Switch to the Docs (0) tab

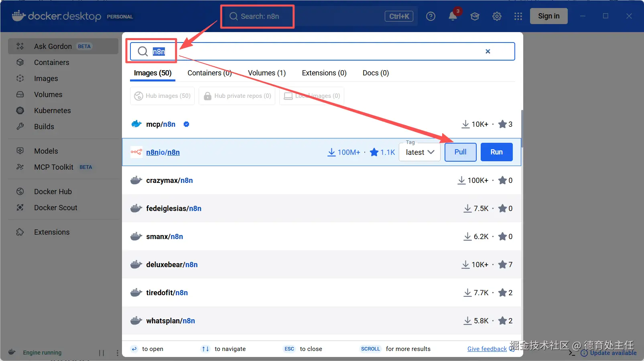[376, 73]
